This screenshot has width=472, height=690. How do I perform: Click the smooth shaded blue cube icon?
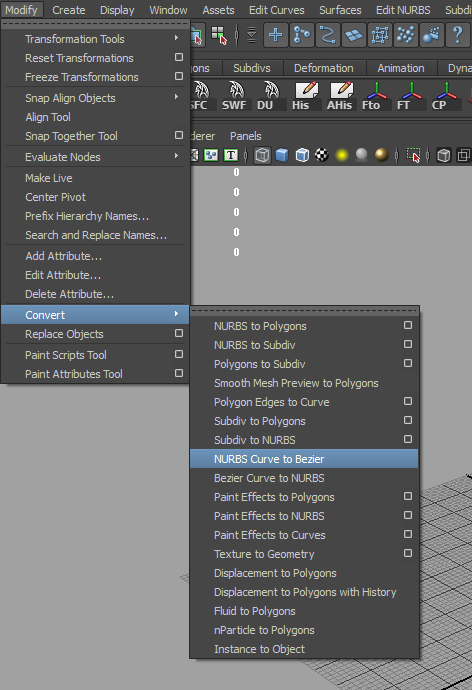click(x=282, y=155)
